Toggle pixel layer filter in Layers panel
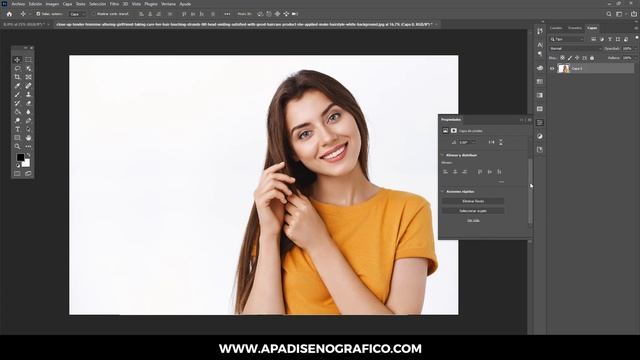The height and width of the screenshot is (360, 640). [x=593, y=39]
